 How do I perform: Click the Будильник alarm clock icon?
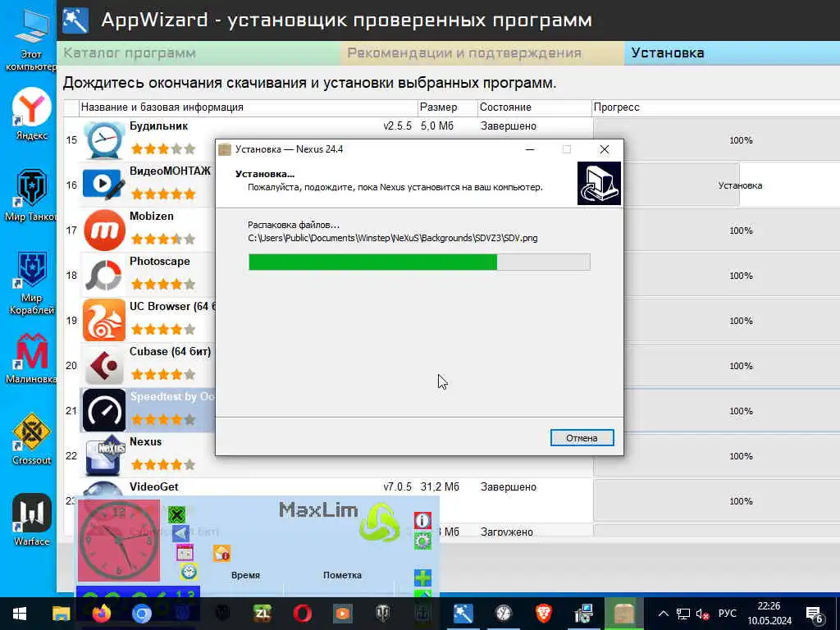[x=104, y=140]
